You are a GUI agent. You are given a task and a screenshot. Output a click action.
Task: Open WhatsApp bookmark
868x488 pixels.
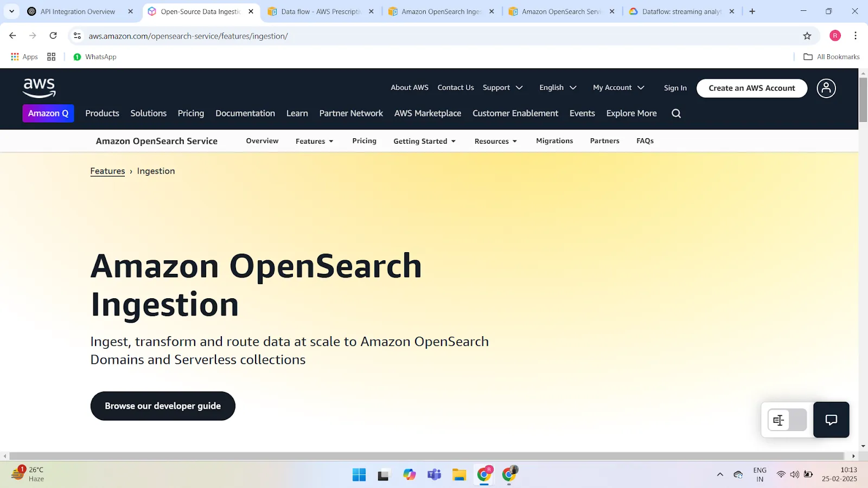95,57
